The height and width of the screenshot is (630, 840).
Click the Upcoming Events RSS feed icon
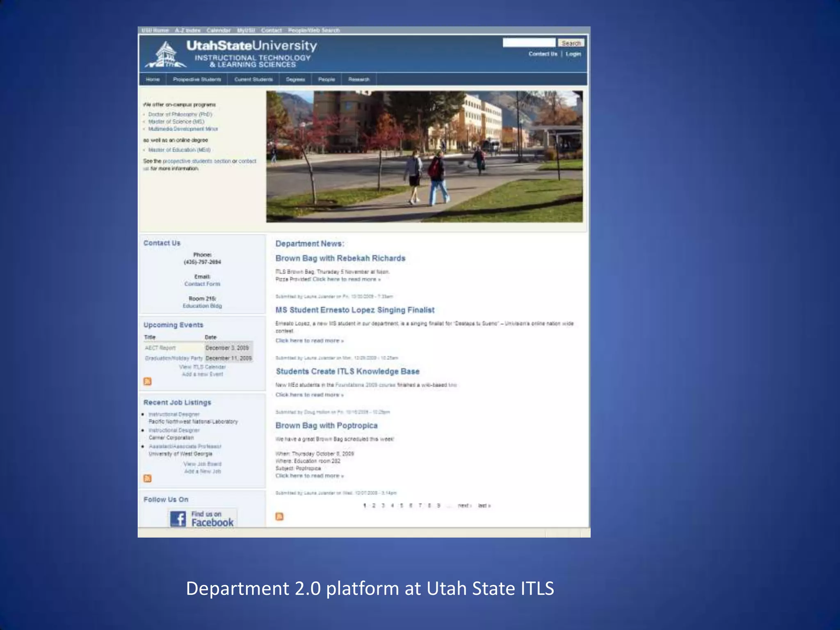(x=148, y=381)
